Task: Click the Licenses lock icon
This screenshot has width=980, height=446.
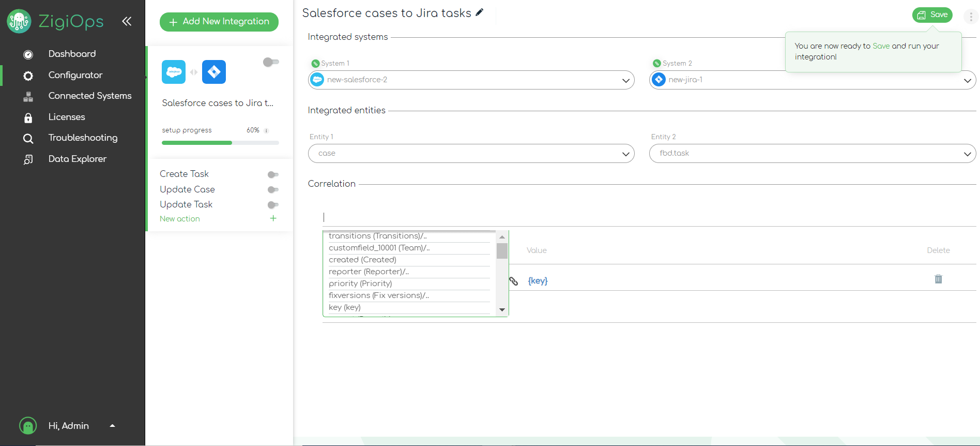Action: pyautogui.click(x=28, y=117)
